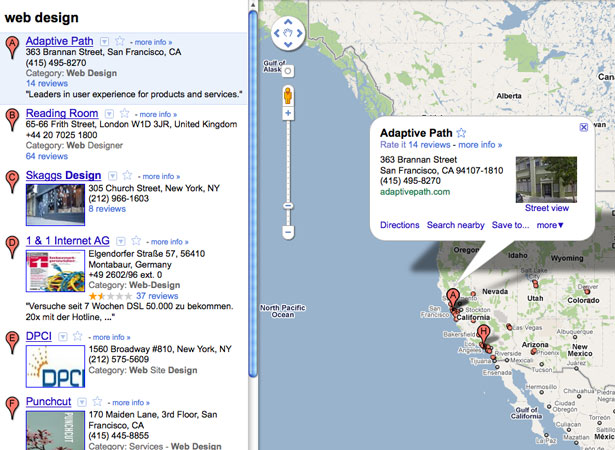The height and width of the screenshot is (450, 615).
Task: Click 'Street view' link under photo
Action: [x=547, y=208]
